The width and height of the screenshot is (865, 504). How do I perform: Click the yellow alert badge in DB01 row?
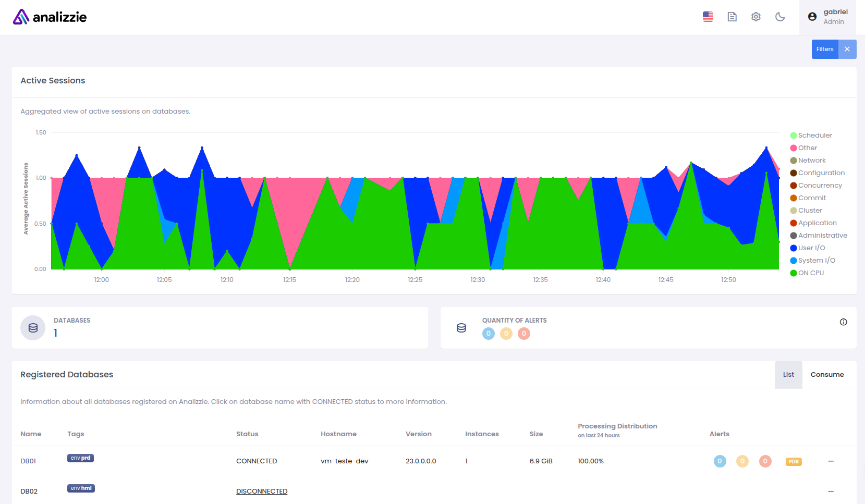click(x=742, y=461)
